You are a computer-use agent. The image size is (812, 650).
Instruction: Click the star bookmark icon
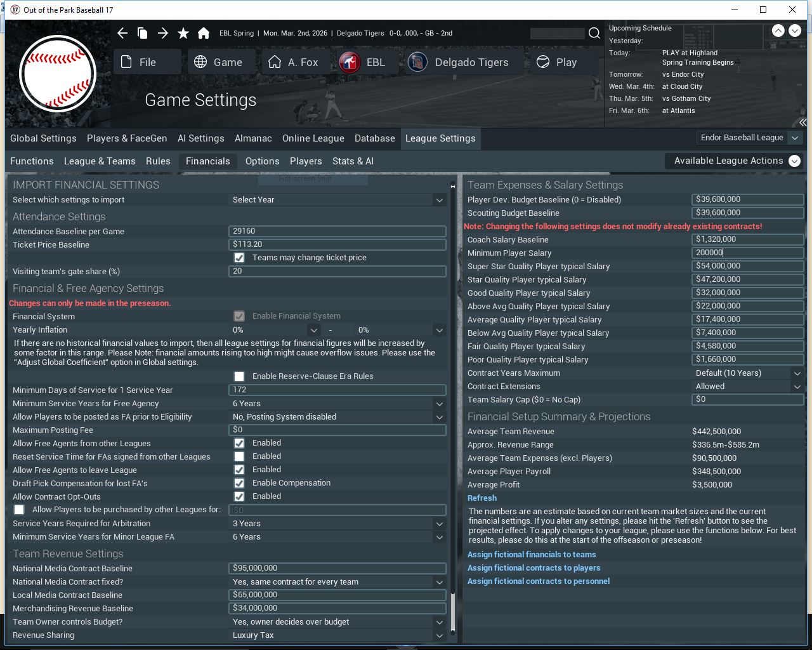pos(183,33)
